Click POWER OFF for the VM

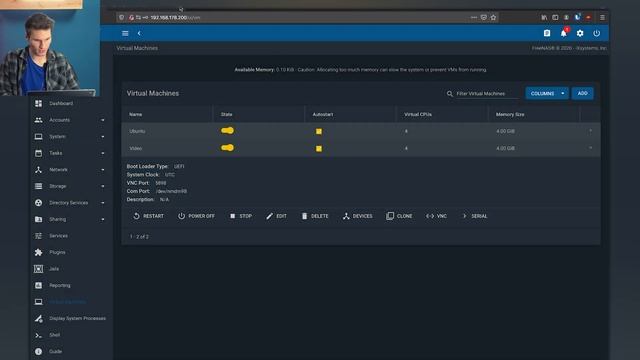[x=196, y=216]
